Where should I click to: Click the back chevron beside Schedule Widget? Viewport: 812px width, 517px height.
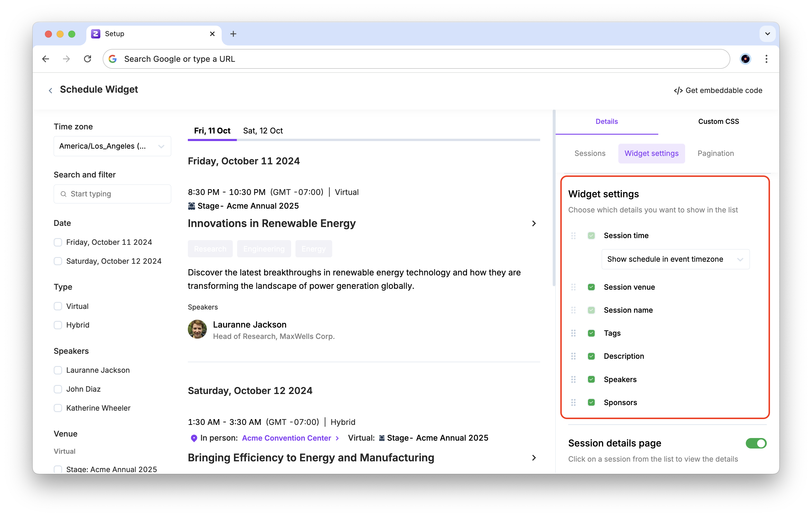[50, 90]
